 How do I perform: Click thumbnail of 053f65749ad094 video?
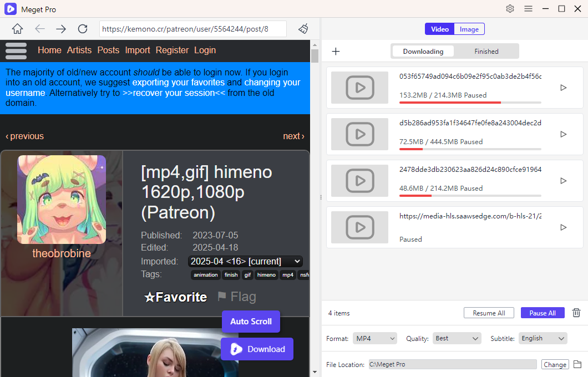(x=359, y=88)
